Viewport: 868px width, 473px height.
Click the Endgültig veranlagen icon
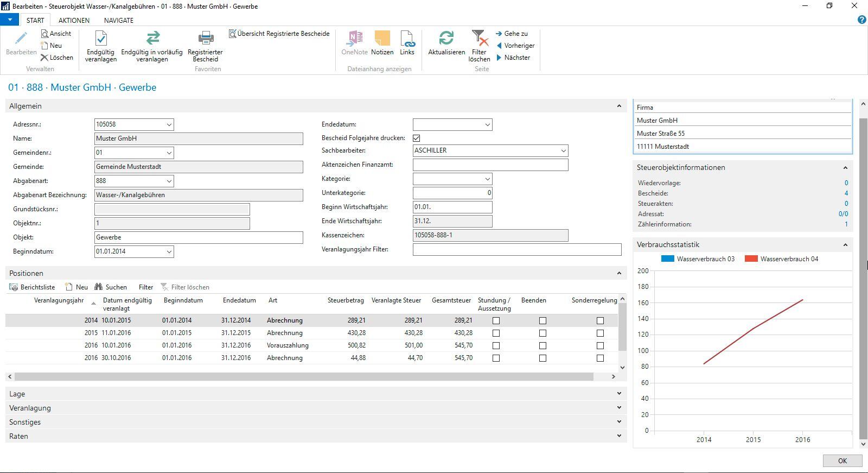coord(101,39)
